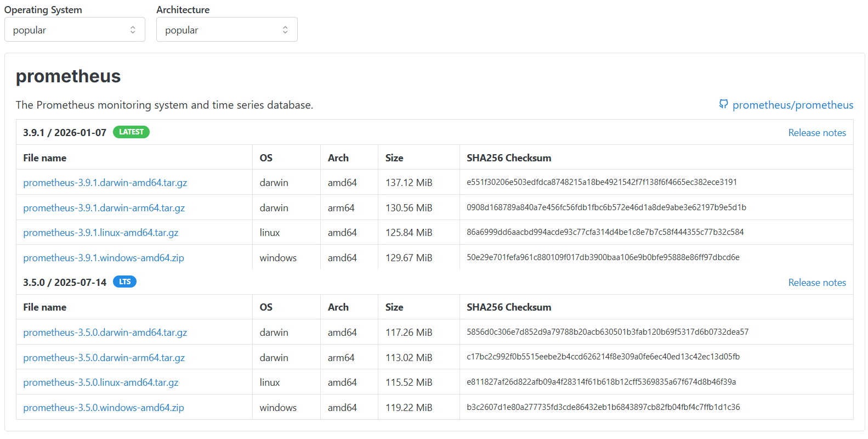The width and height of the screenshot is (868, 439).
Task: Click the prometheus heading
Action: [68, 76]
